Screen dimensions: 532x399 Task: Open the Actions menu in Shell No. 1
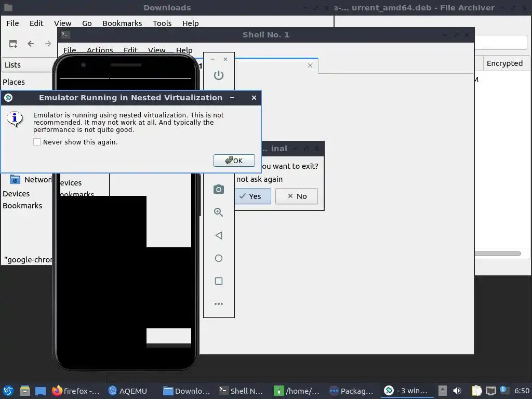pyautogui.click(x=100, y=50)
